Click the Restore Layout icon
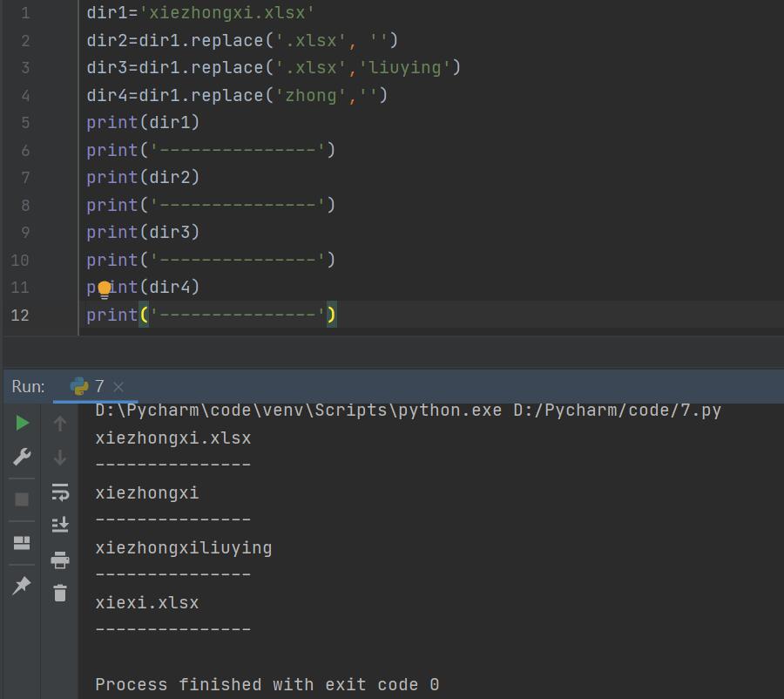Screen dimensions: 784x699 point(22,543)
